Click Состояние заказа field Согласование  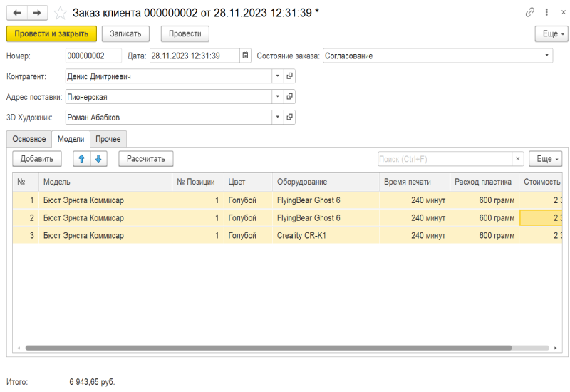click(x=432, y=56)
